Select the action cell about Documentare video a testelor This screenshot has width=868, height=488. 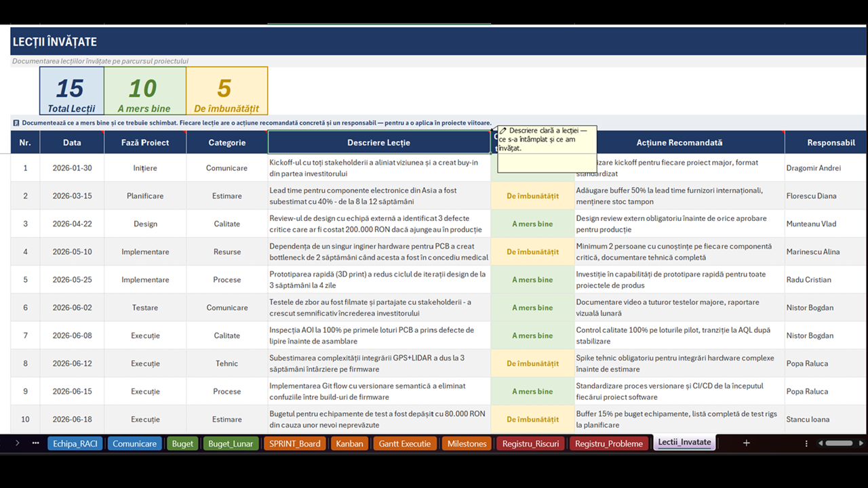point(679,308)
